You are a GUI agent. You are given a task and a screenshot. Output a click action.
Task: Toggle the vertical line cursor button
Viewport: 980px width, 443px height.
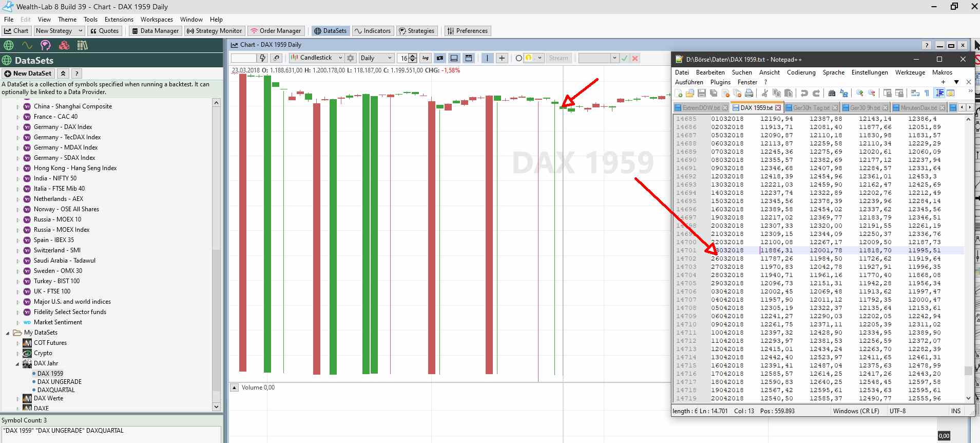coord(487,58)
